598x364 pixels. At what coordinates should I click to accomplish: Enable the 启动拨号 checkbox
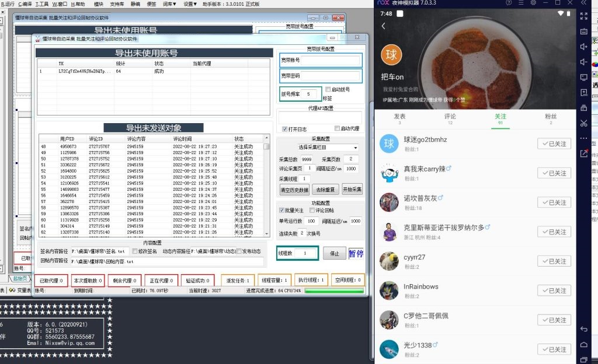(328, 89)
